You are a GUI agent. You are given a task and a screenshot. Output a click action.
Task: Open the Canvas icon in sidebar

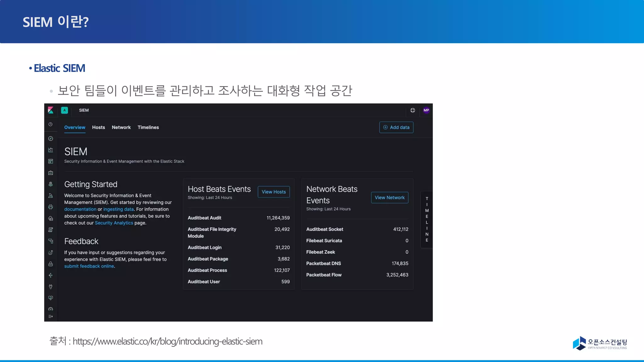[51, 173]
